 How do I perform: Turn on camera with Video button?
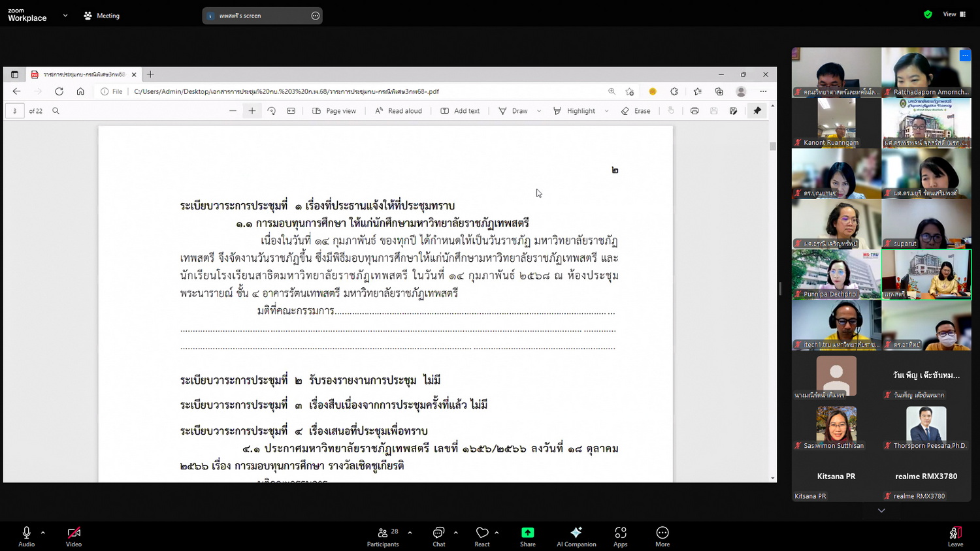pos(74,537)
